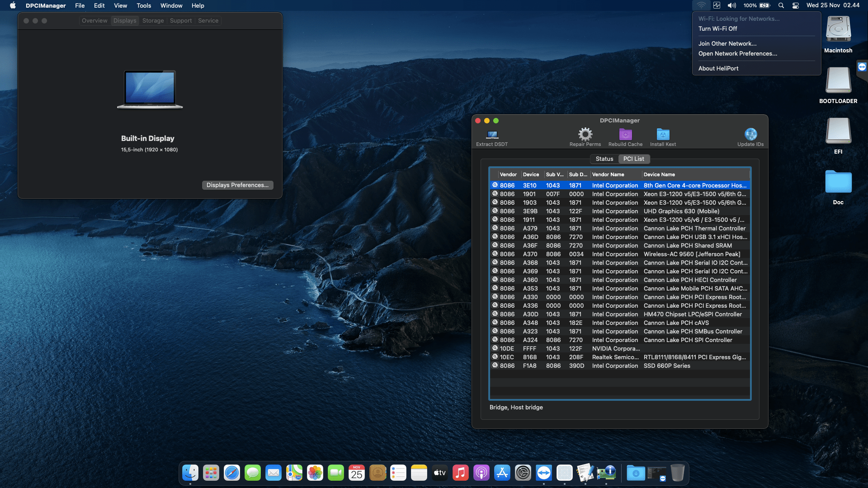Click the Update IDs globe icon
This screenshot has width=868, height=488.
coord(750,135)
